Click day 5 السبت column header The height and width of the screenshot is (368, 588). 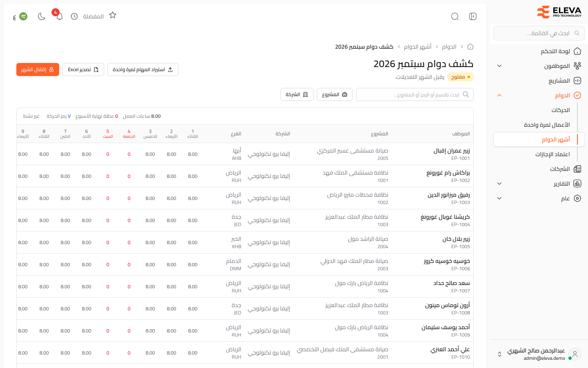pos(108,134)
